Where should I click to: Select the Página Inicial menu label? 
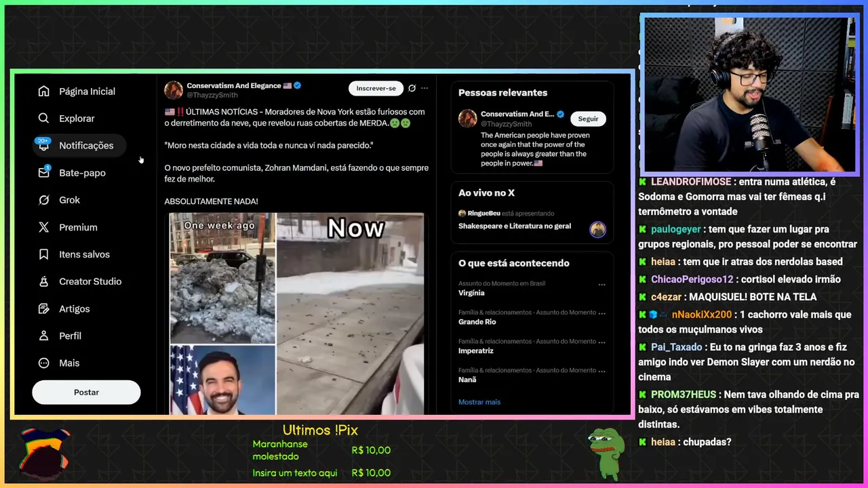tap(87, 91)
